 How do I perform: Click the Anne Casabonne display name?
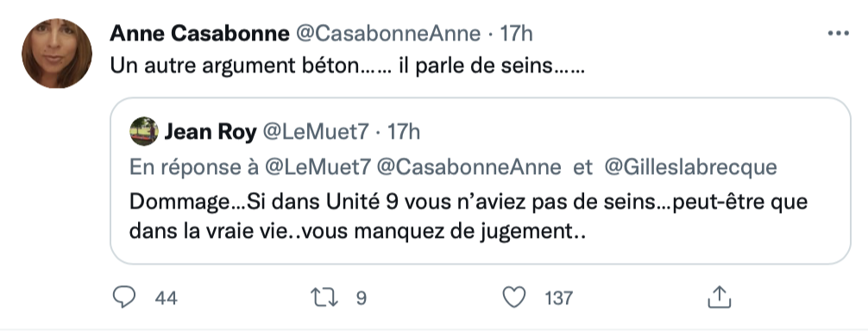click(x=199, y=34)
